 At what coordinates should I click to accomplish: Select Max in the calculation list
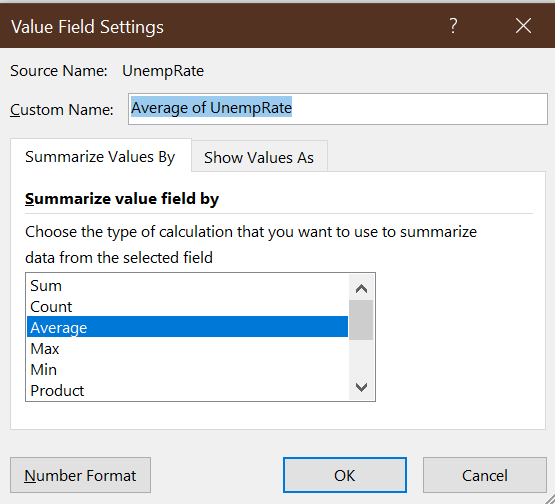point(188,349)
